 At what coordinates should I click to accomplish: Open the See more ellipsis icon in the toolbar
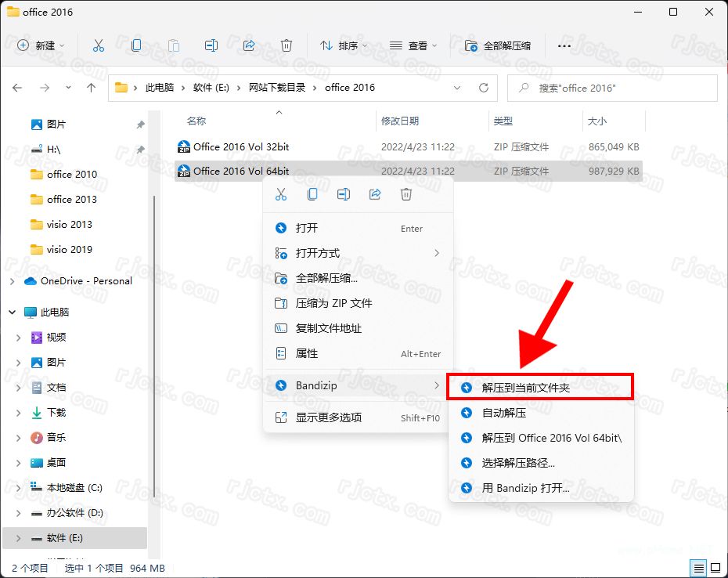[564, 45]
